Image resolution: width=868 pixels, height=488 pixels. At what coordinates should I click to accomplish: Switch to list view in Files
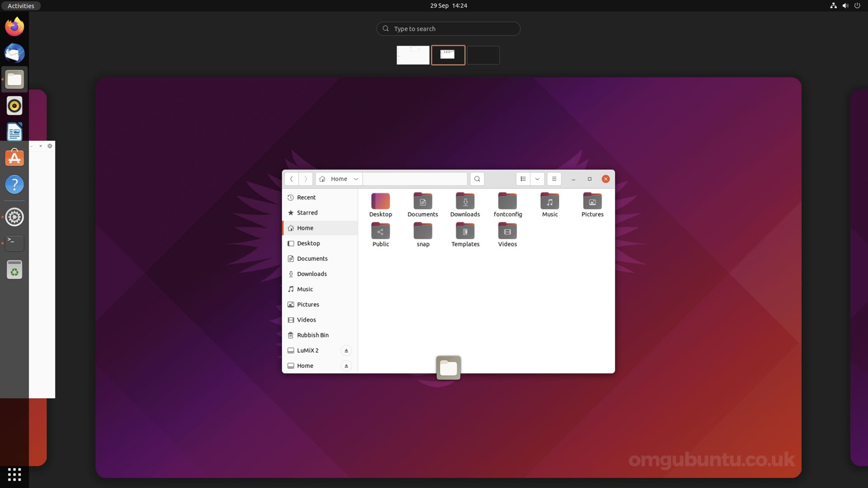click(523, 179)
